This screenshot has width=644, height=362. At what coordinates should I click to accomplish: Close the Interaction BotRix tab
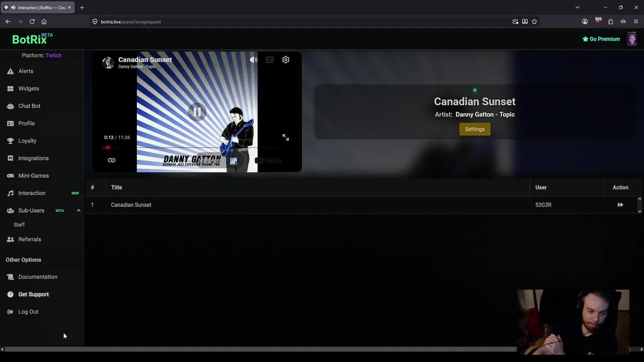[69, 8]
